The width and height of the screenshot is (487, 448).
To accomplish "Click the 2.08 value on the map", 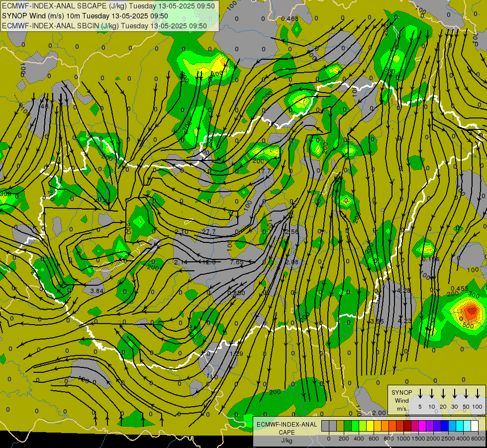I will 292,262.
